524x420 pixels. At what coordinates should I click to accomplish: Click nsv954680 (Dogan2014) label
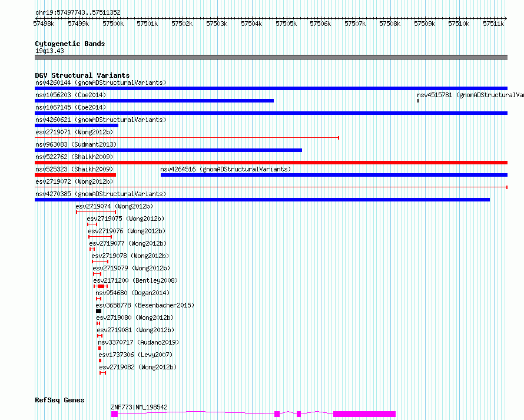(x=132, y=293)
